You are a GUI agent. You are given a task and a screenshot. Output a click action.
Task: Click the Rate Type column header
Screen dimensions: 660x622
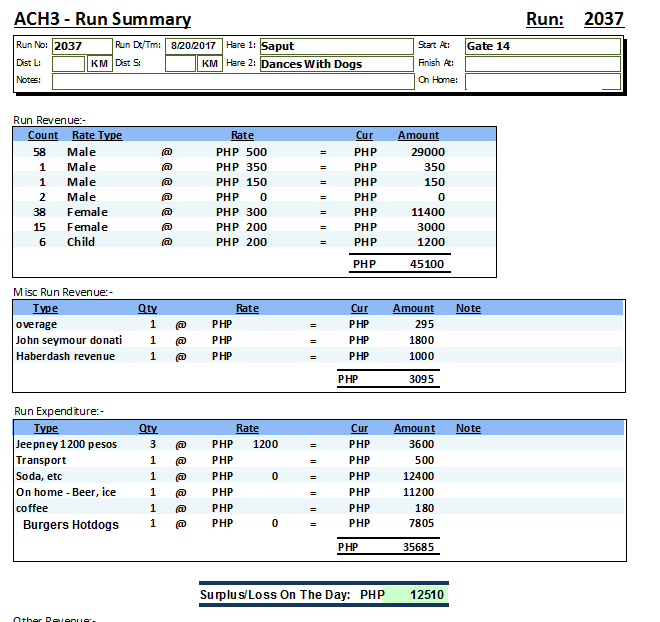97,135
